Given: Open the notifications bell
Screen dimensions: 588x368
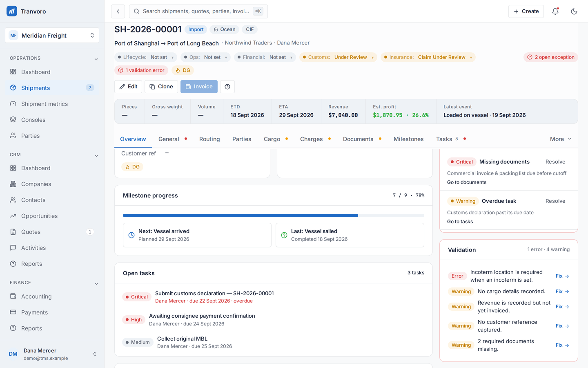Looking at the screenshot, I should (x=555, y=11).
